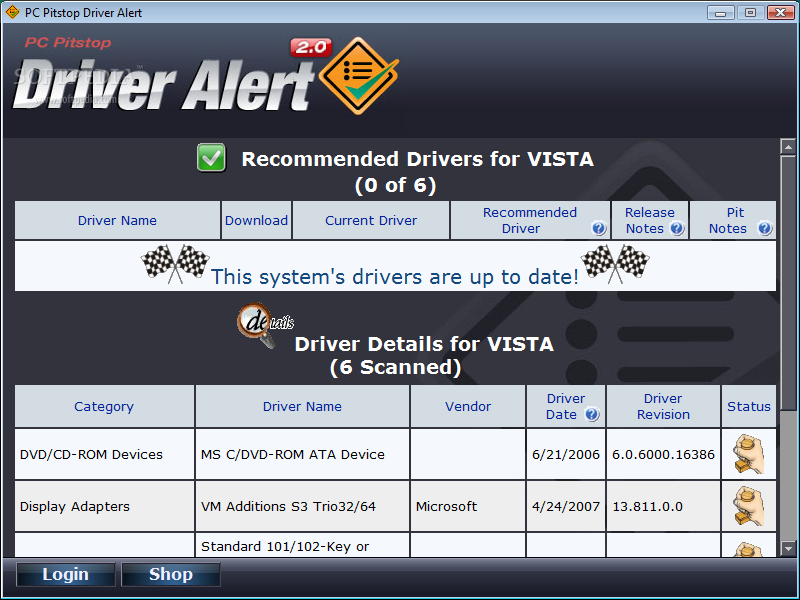Sort by Driver Name in recommended table
Image resolution: width=800 pixels, height=600 pixels.
117,220
